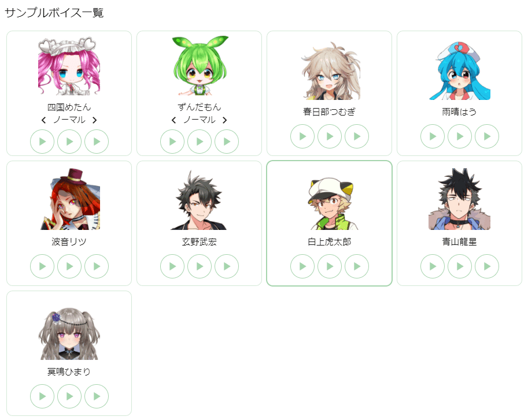Go to next style for ずんだもん
This screenshot has width=528, height=420.
[224, 120]
